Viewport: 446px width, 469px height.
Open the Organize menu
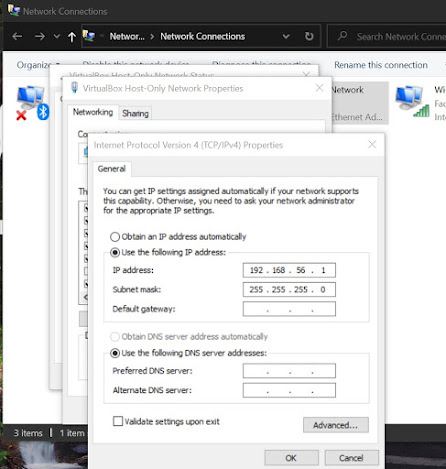[x=38, y=65]
